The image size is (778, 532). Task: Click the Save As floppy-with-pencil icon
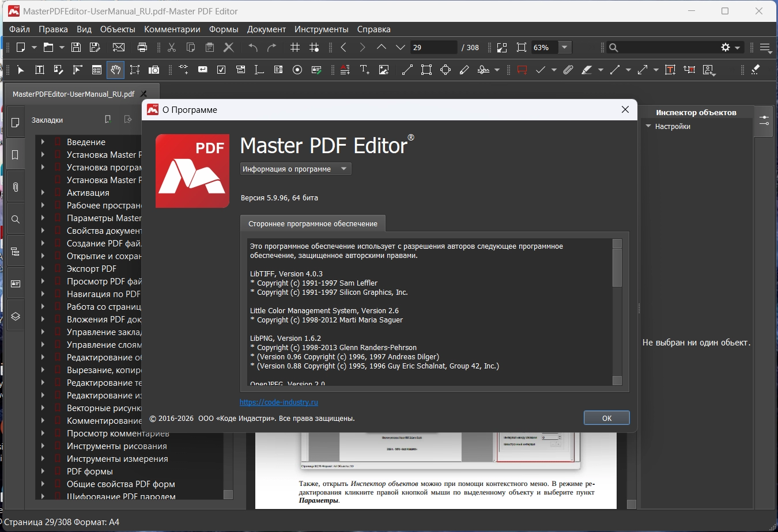coord(95,47)
